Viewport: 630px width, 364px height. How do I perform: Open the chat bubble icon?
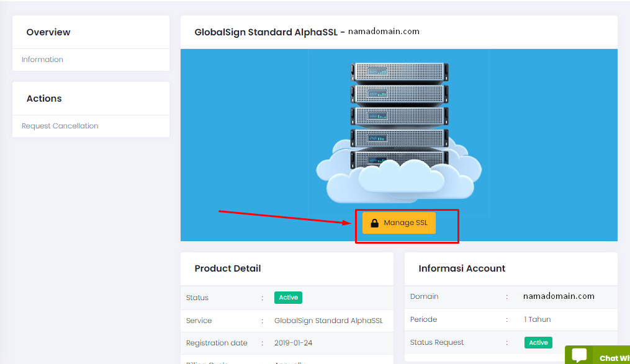click(x=579, y=356)
